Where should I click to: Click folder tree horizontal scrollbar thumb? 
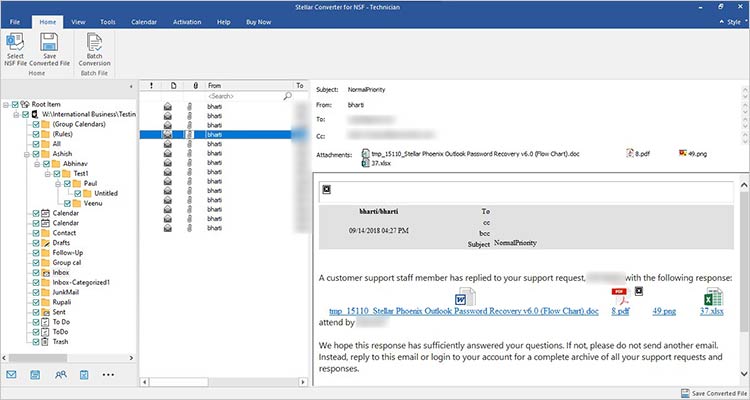click(37, 358)
